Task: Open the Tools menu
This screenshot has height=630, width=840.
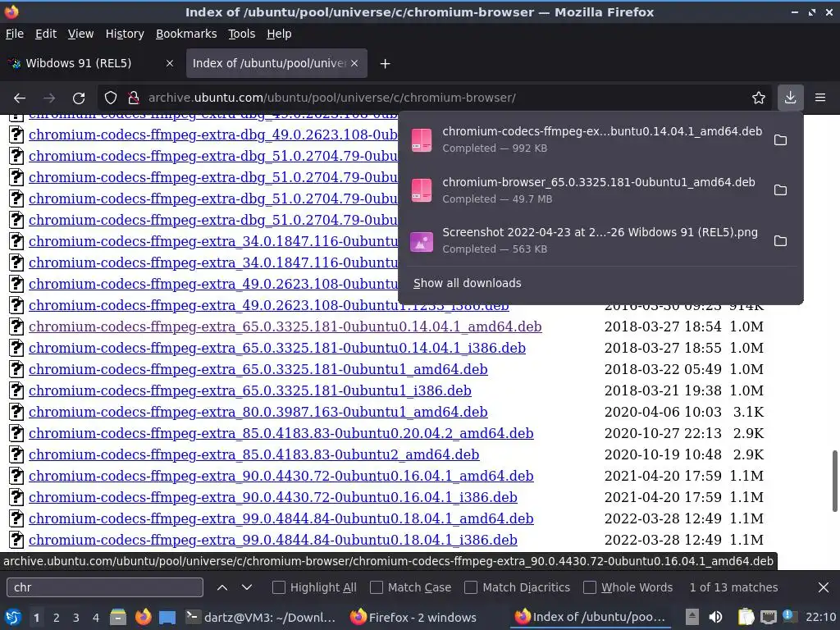Action: 242,34
